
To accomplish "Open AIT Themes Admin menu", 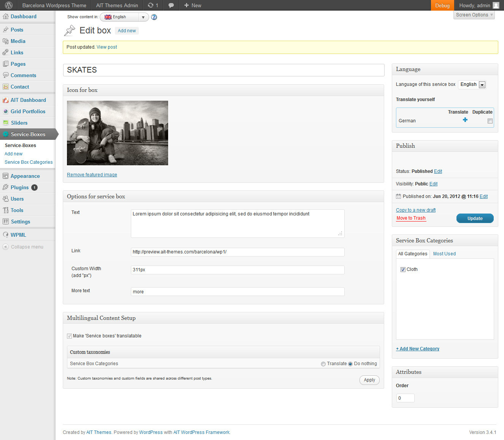I will pos(117,5).
